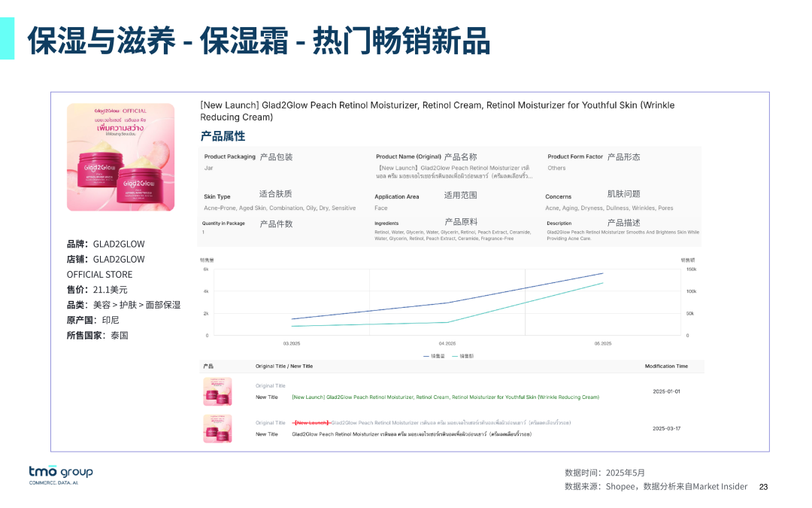812x508 pixels.
Task: Select the form factor value Others
Action: pyautogui.click(x=556, y=168)
